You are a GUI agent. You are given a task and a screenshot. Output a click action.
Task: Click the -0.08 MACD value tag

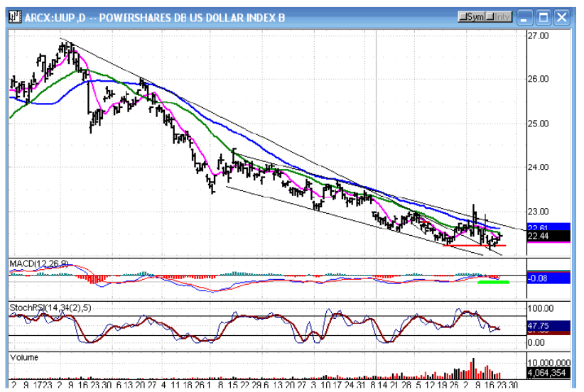click(548, 278)
